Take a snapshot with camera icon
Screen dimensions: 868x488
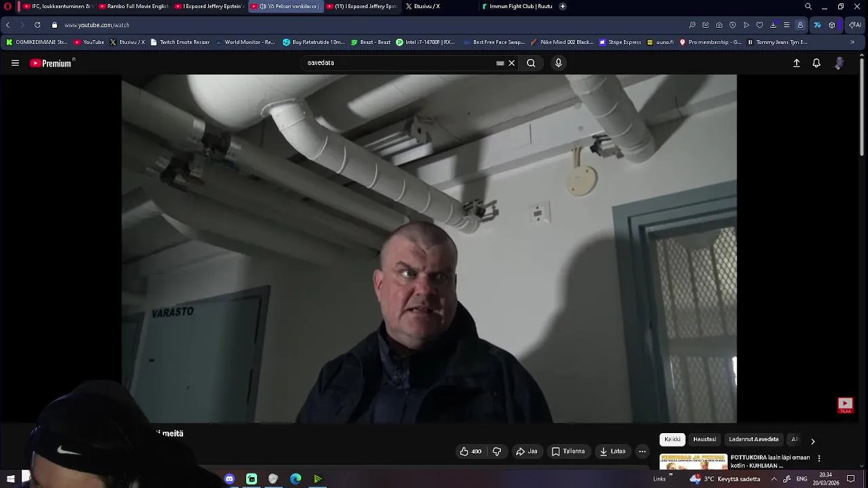coord(719,25)
